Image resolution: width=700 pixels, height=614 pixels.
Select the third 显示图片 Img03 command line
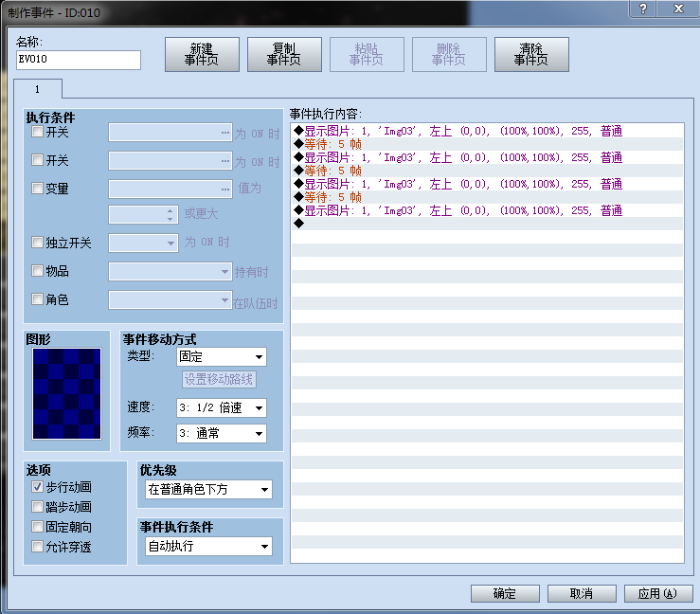point(488,184)
